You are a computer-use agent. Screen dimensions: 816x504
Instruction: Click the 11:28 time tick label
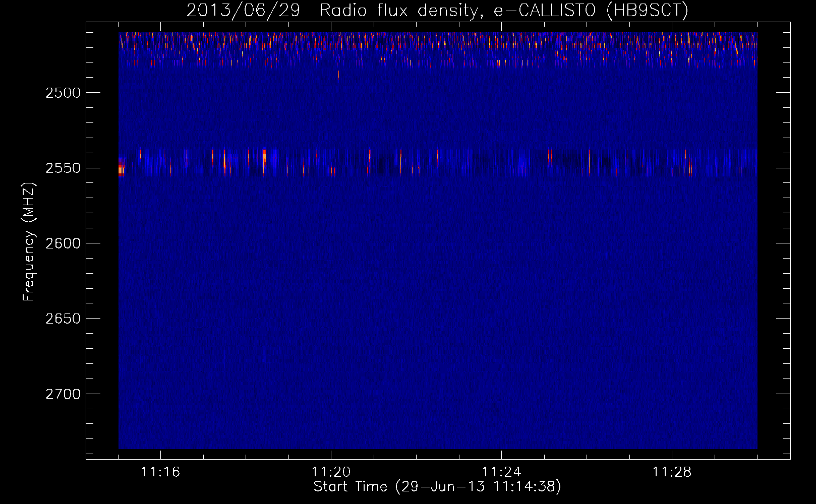tap(672, 472)
